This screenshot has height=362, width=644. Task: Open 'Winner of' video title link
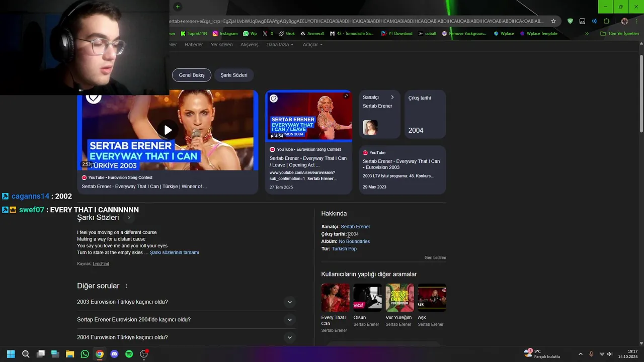coord(144,187)
